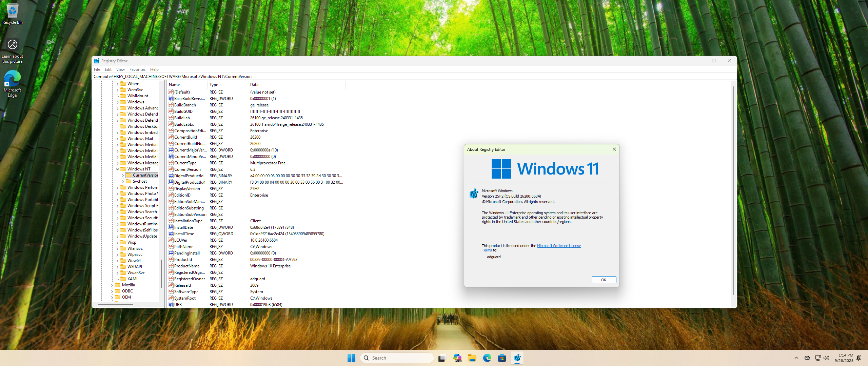Open the Edit menu
This screenshot has width=868, height=366.
pyautogui.click(x=108, y=69)
